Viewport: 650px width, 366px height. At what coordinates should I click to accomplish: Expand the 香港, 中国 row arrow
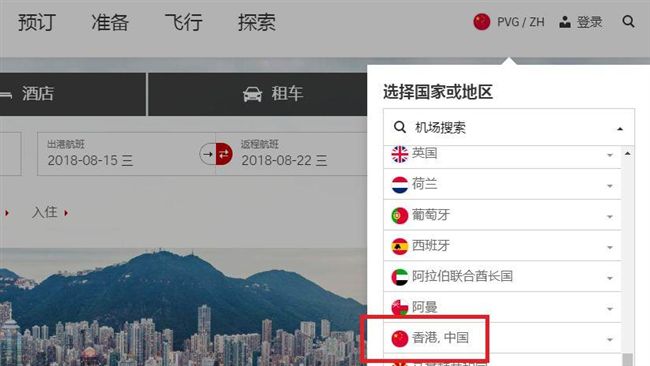click(610, 340)
